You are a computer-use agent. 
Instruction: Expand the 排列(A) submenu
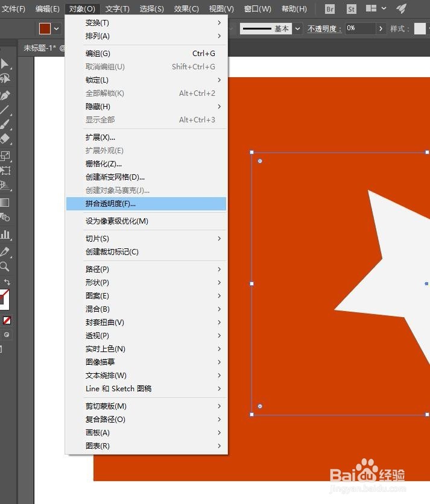coord(147,36)
